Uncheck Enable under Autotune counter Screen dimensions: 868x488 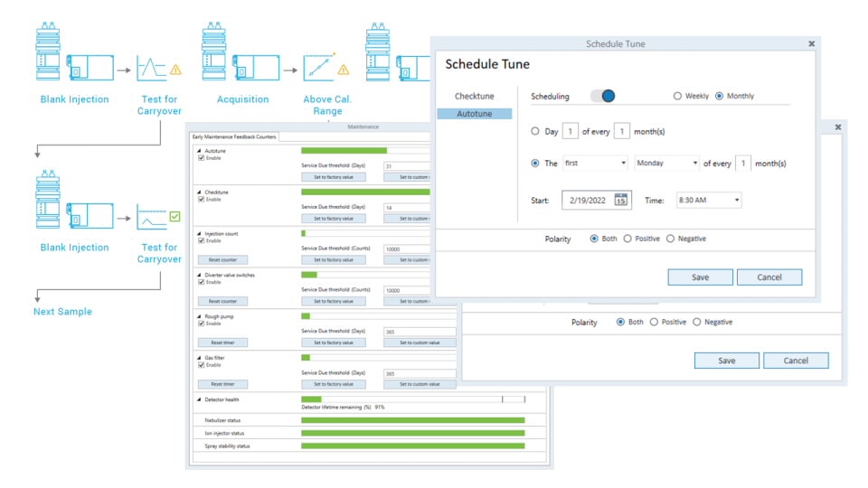201,157
